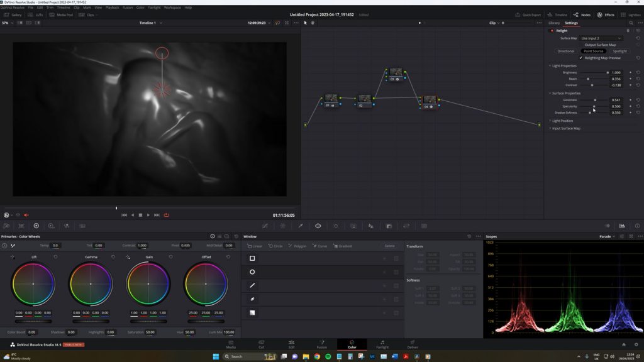Click the Nodes button in top bar
This screenshot has height=362, width=644.
coord(582,15)
